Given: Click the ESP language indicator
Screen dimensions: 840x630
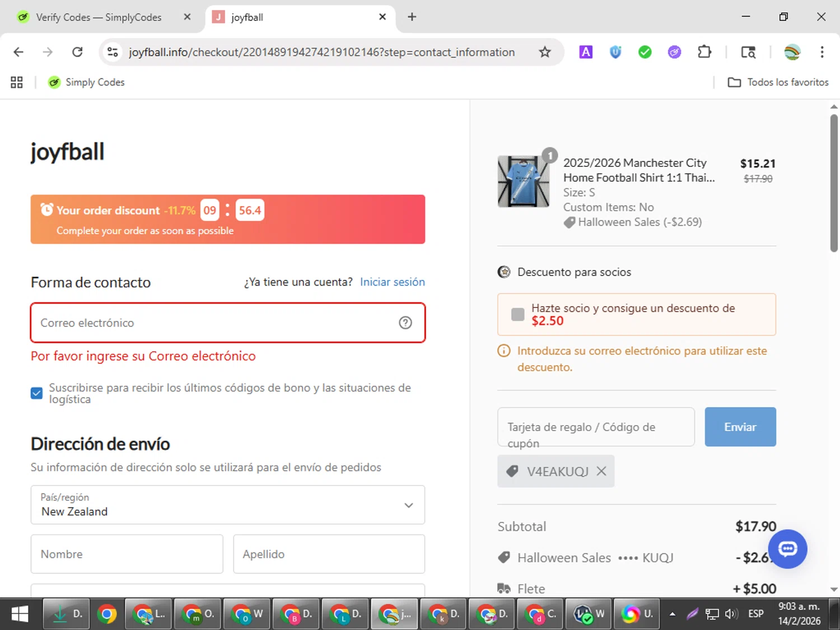Looking at the screenshot, I should click(756, 614).
